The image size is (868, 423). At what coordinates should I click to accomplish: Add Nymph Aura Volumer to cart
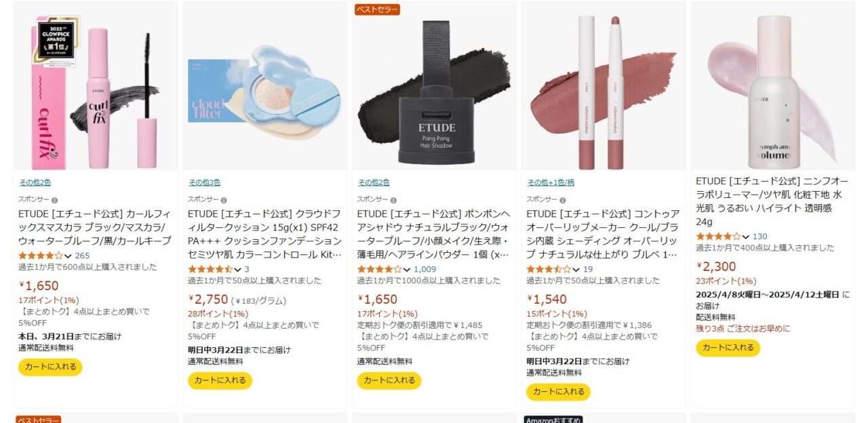[x=728, y=348]
